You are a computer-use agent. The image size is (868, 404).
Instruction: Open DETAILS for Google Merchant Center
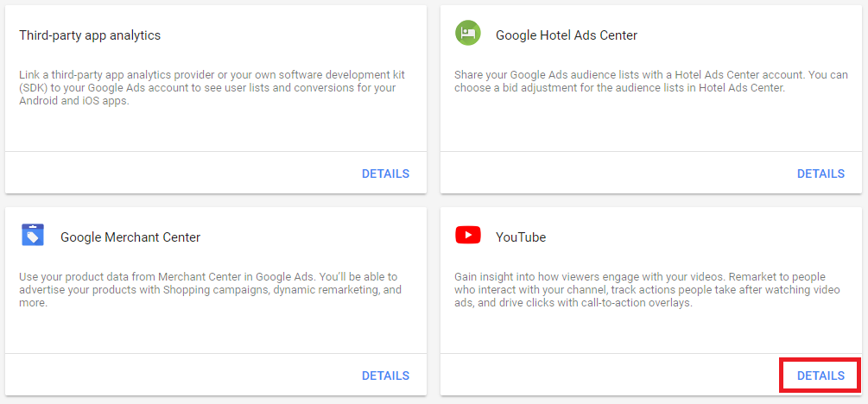385,376
